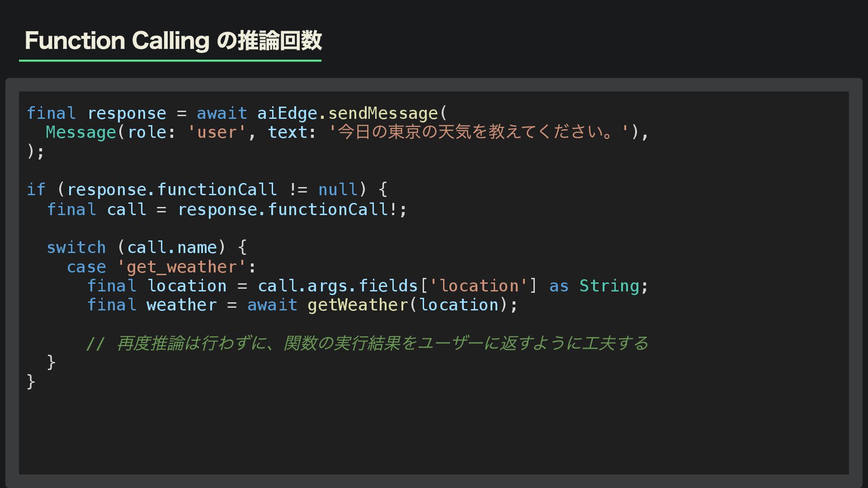This screenshot has width=868, height=488.
Task: Click the weather variable name
Action: point(182,305)
